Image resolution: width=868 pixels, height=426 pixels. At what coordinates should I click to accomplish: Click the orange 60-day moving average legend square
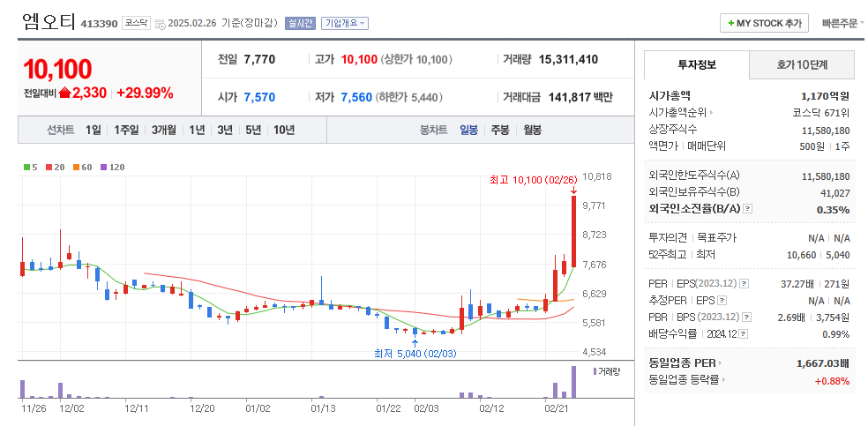click(x=75, y=167)
